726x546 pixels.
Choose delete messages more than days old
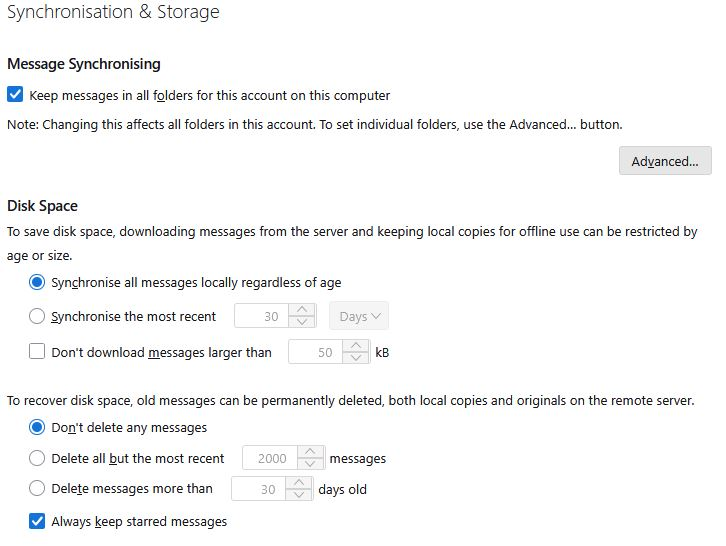point(38,489)
